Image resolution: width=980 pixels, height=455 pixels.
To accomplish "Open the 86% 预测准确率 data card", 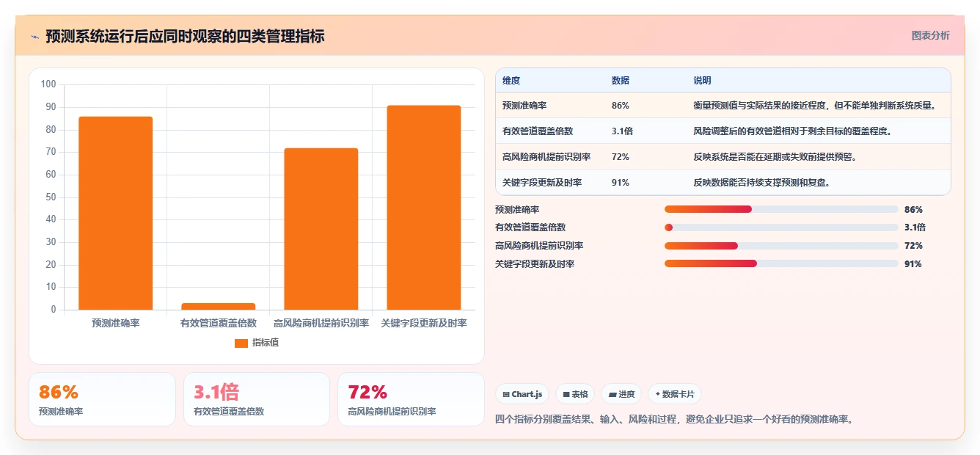I will 102,399.
